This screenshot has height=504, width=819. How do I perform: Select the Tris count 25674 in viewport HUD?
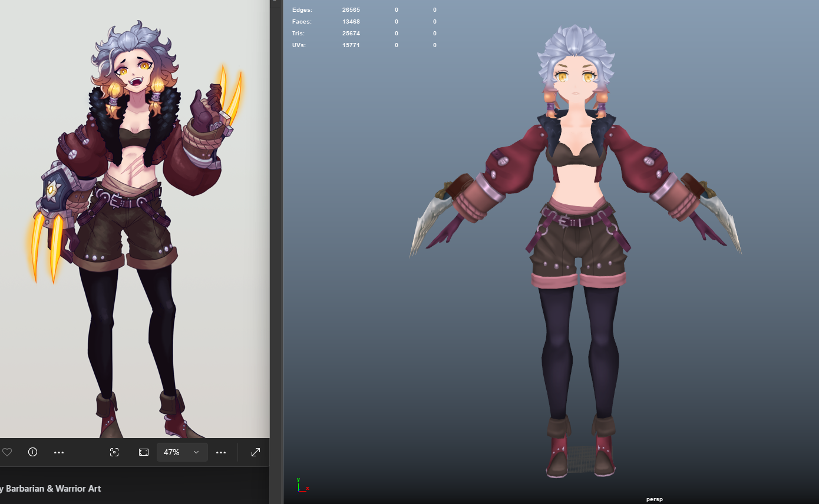pyautogui.click(x=351, y=34)
